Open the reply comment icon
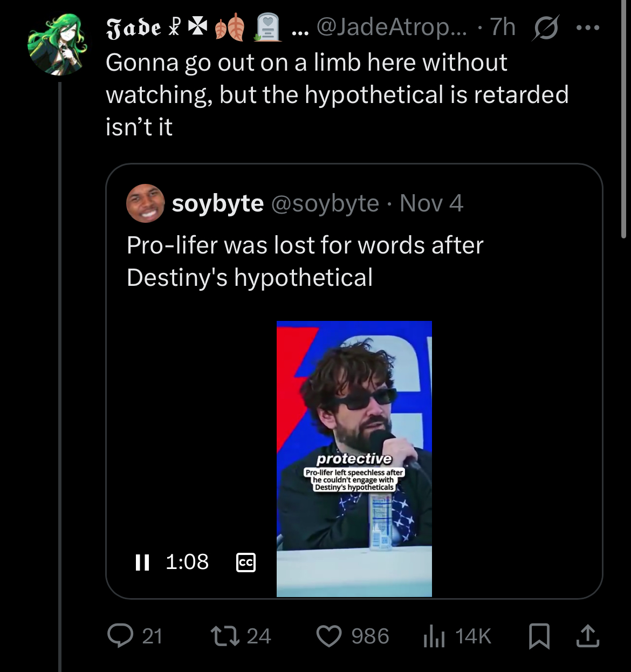 (120, 636)
